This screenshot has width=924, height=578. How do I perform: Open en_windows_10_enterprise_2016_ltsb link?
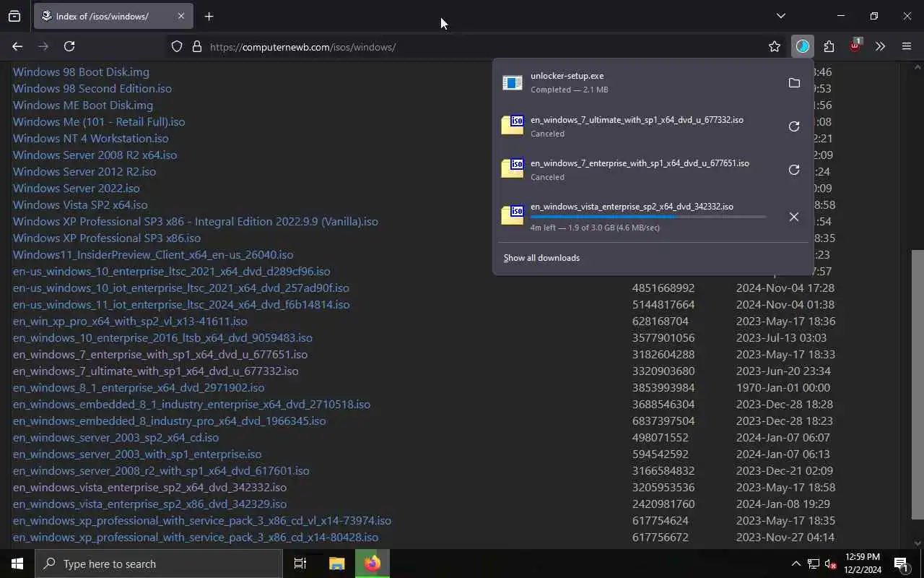(x=162, y=338)
